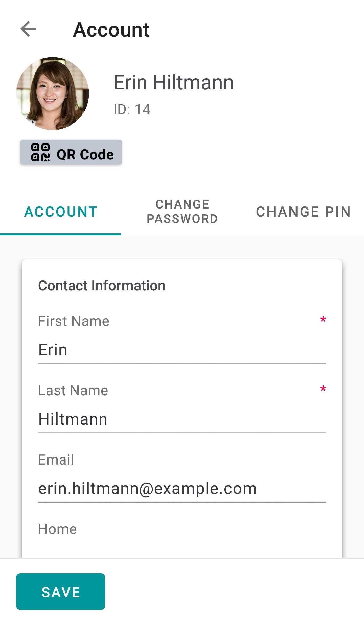Open the CHANGE PIN tab

(x=303, y=212)
